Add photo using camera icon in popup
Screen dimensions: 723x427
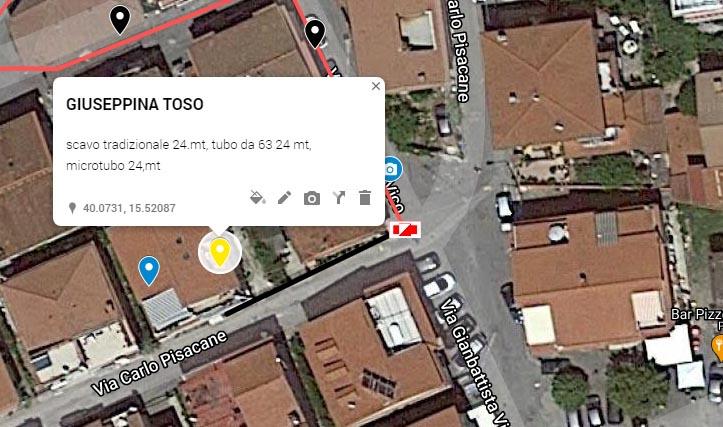(x=312, y=198)
